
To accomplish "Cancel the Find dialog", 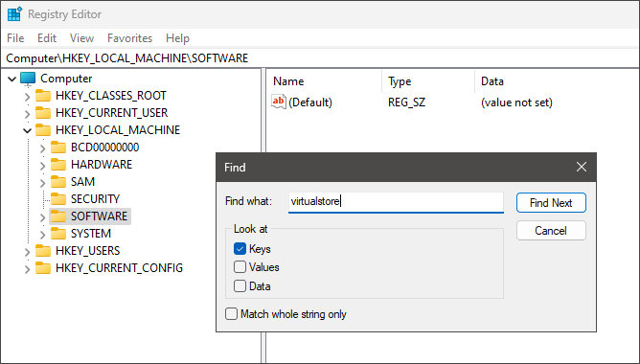I will 551,231.
